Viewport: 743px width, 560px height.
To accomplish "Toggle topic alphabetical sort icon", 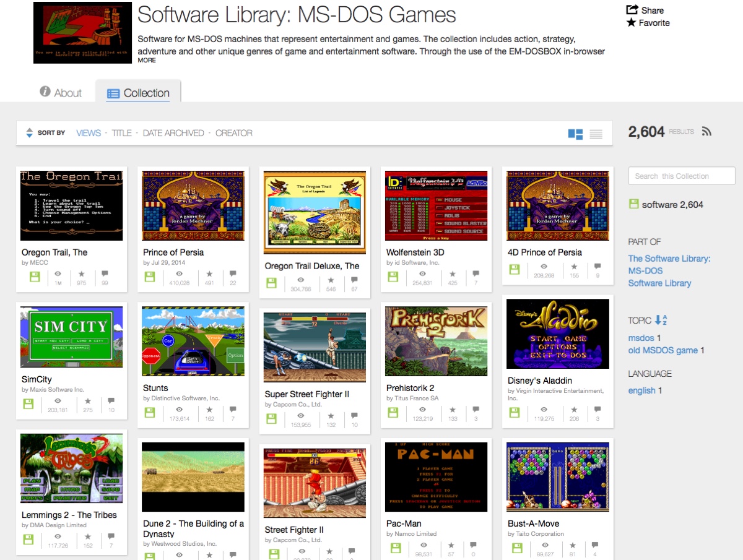I will (661, 320).
